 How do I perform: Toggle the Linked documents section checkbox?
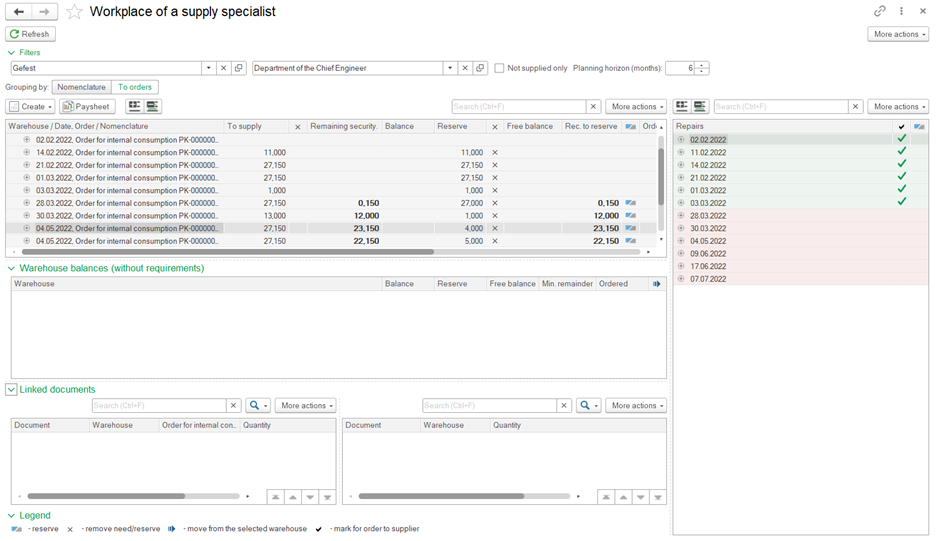(x=12, y=390)
